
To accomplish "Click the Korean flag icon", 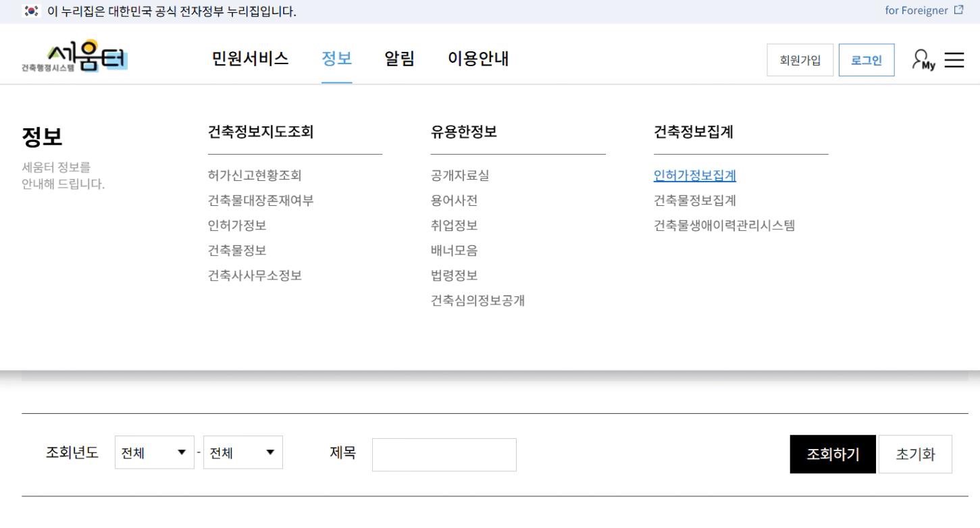I will click(x=31, y=11).
